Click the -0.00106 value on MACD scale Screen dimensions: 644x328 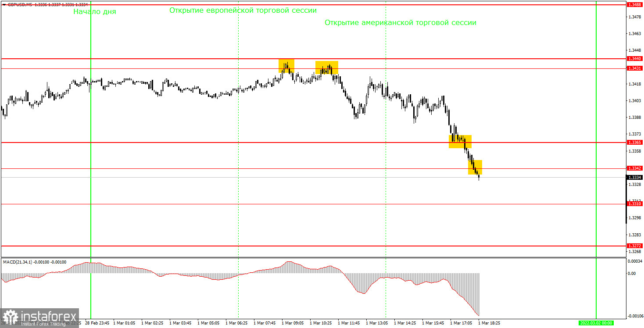click(x=635, y=316)
